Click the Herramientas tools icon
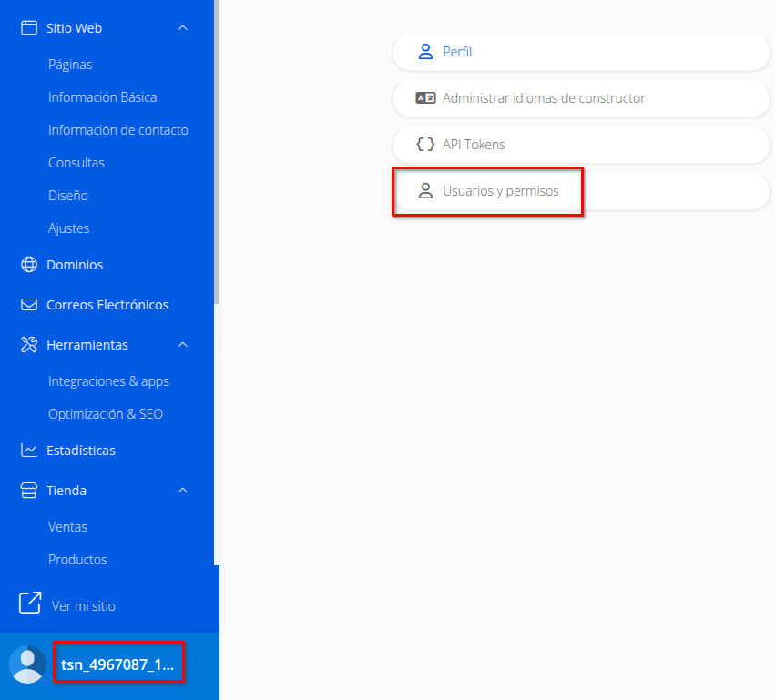 (29, 345)
